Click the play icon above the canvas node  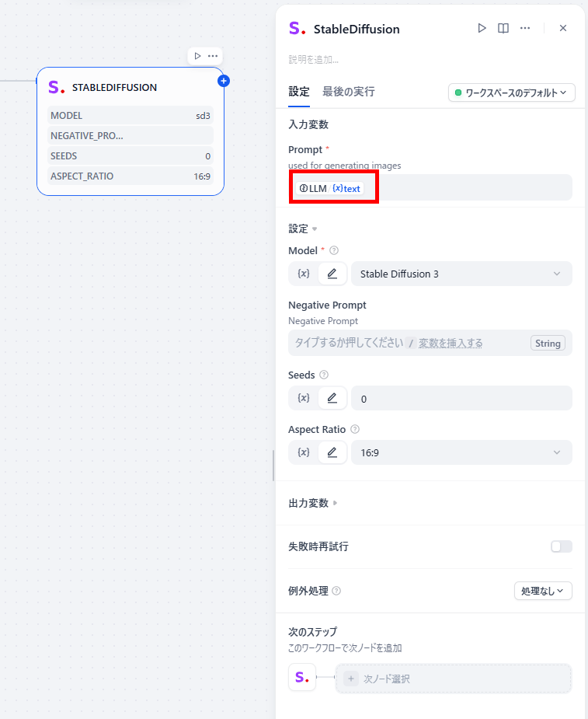coord(197,56)
